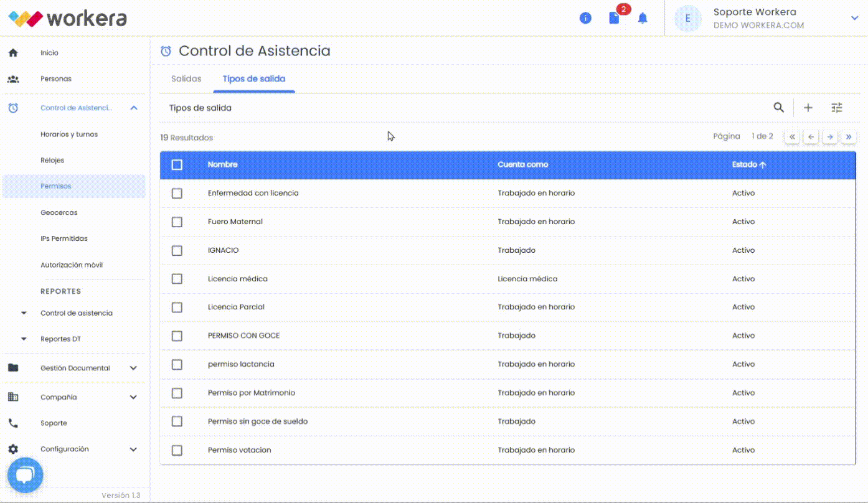Screen dimensions: 868x503
Task: Expand the Compañía chevron
Action: click(x=133, y=397)
